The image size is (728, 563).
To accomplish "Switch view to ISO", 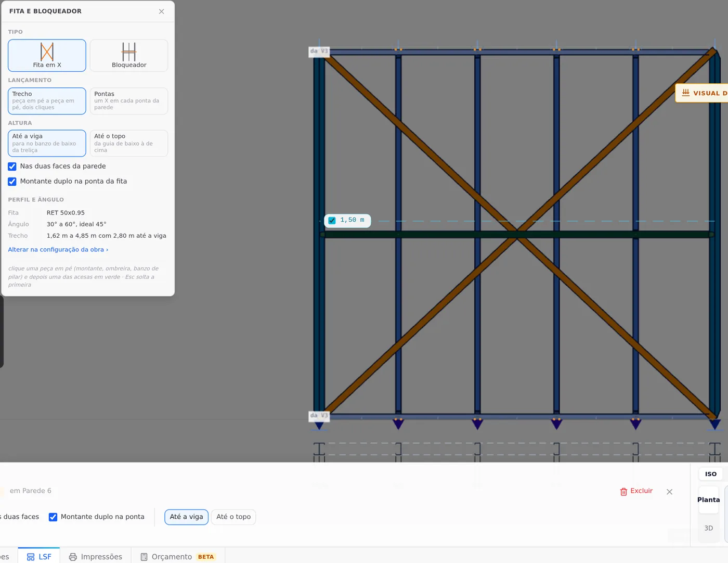I will (x=710, y=474).
